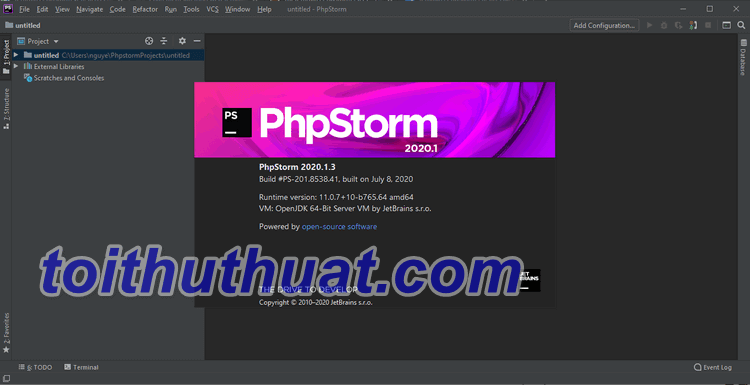Hide Project panel with minus icon
The width and height of the screenshot is (750, 385).
197,41
